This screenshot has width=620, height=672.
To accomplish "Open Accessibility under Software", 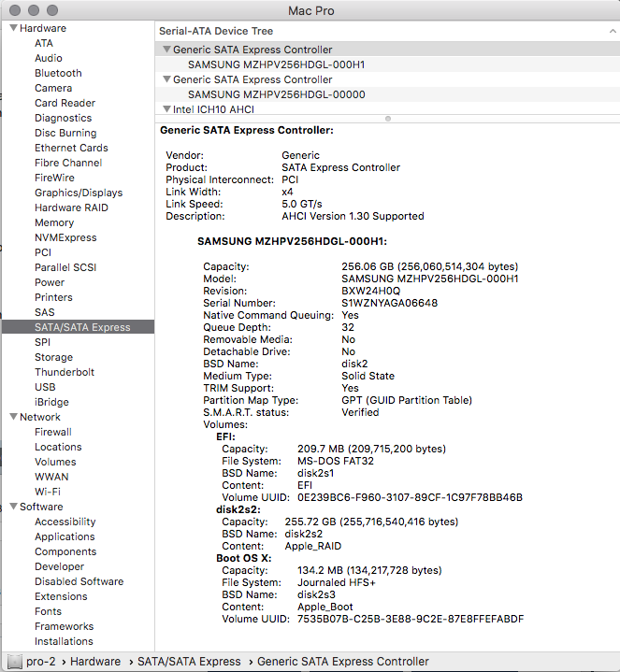I will (x=65, y=522).
